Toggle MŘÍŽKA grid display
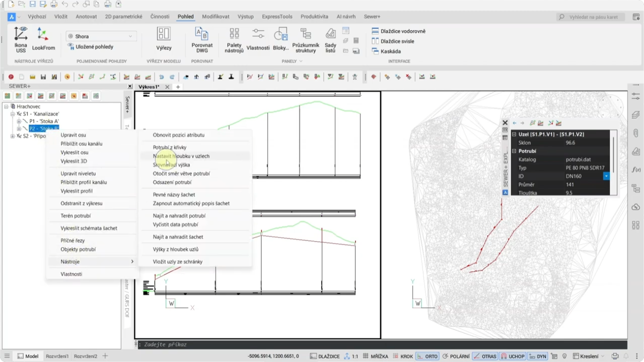644x362 pixels. 375,356
